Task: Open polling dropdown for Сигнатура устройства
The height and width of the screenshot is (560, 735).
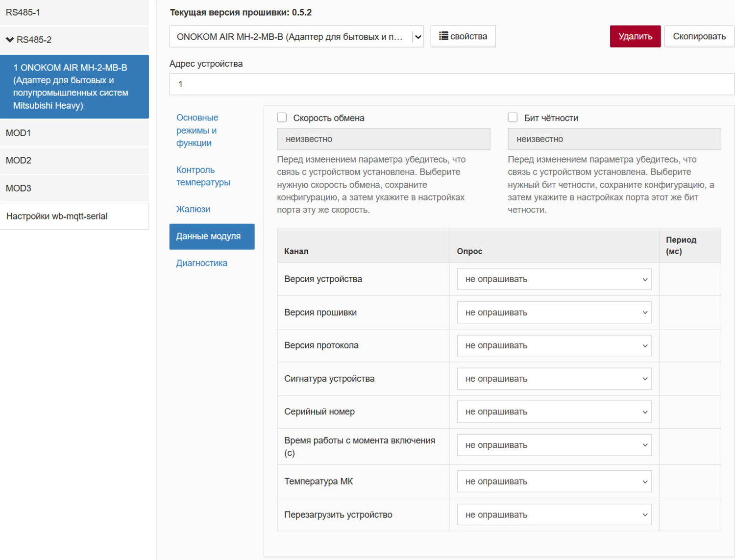Action: click(554, 379)
